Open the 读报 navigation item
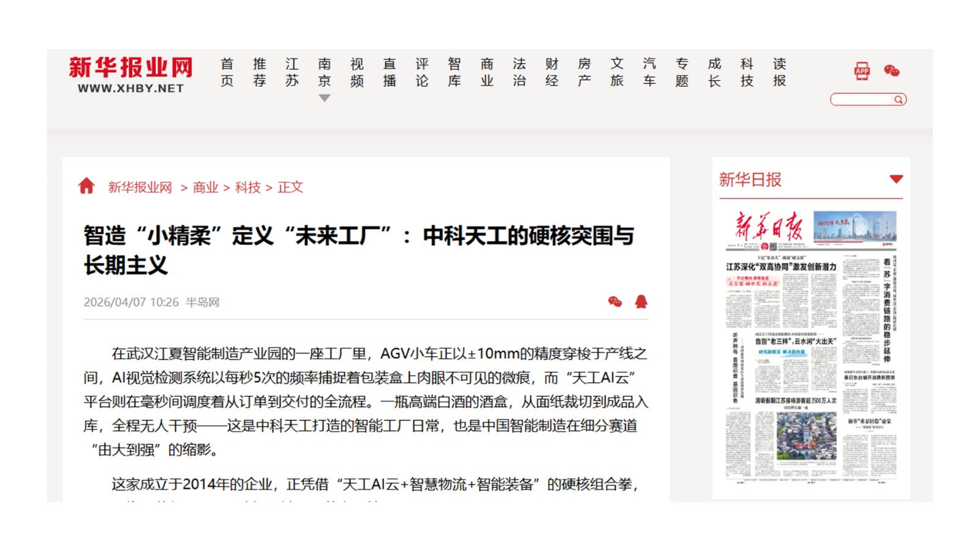Image resolution: width=980 pixels, height=551 pixels. click(x=779, y=72)
